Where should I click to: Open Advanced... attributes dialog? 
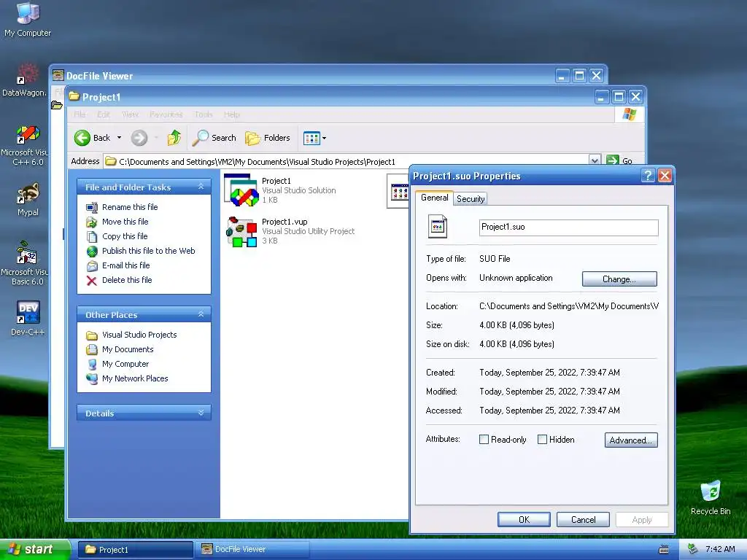[x=631, y=440]
